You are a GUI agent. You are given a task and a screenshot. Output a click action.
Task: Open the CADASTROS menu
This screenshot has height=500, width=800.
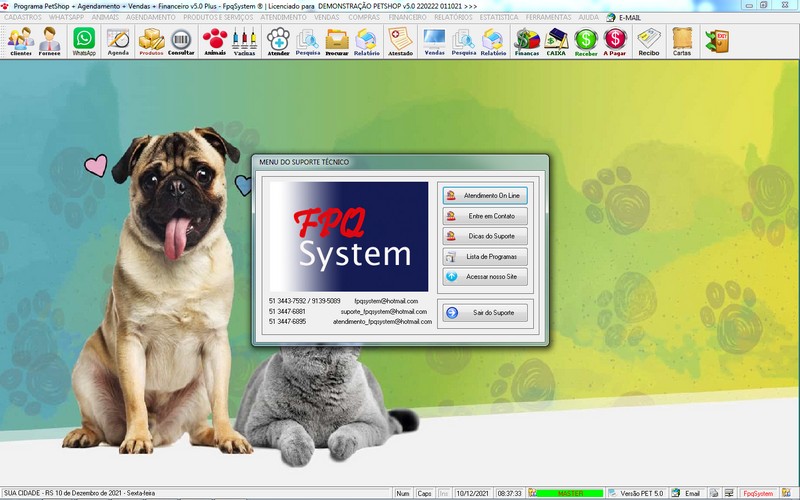tap(23, 17)
